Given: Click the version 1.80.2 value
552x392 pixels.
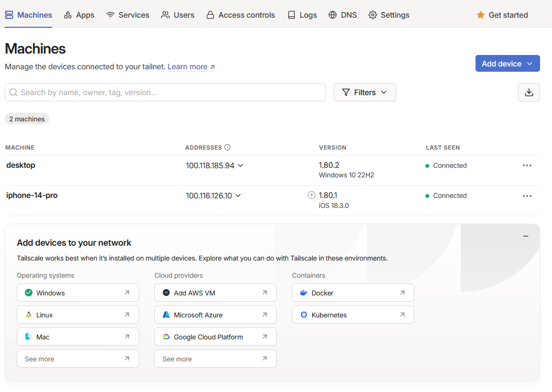Looking at the screenshot, I should pos(329,165).
